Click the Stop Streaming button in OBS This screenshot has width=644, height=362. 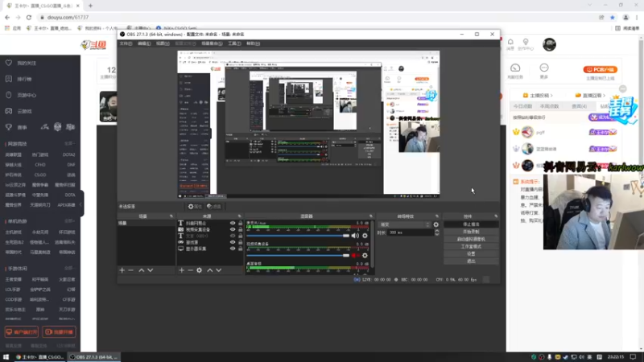coord(471,224)
